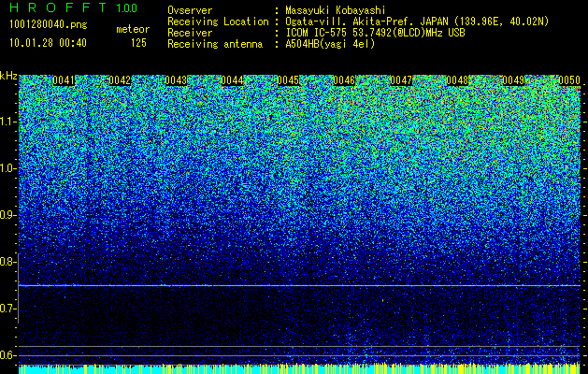The width and height of the screenshot is (588, 374).
Task: Click the Receiving Location label
Action: click(x=218, y=22)
